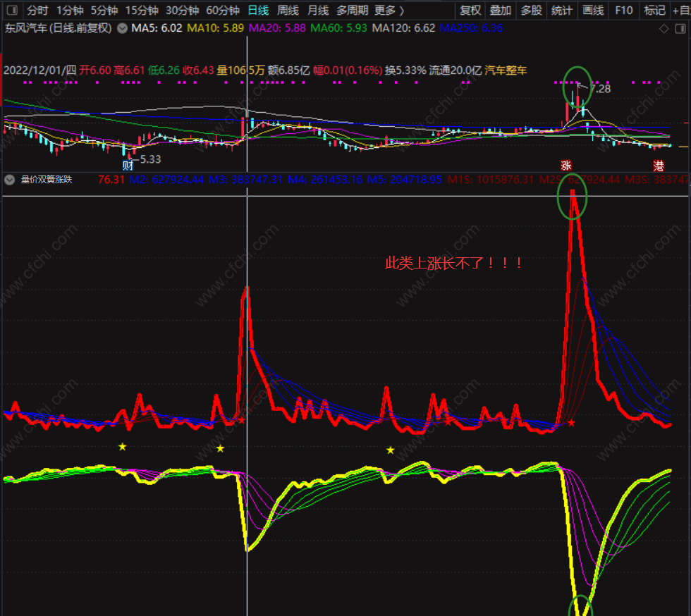Click the 7.28 high price label

(x=601, y=89)
